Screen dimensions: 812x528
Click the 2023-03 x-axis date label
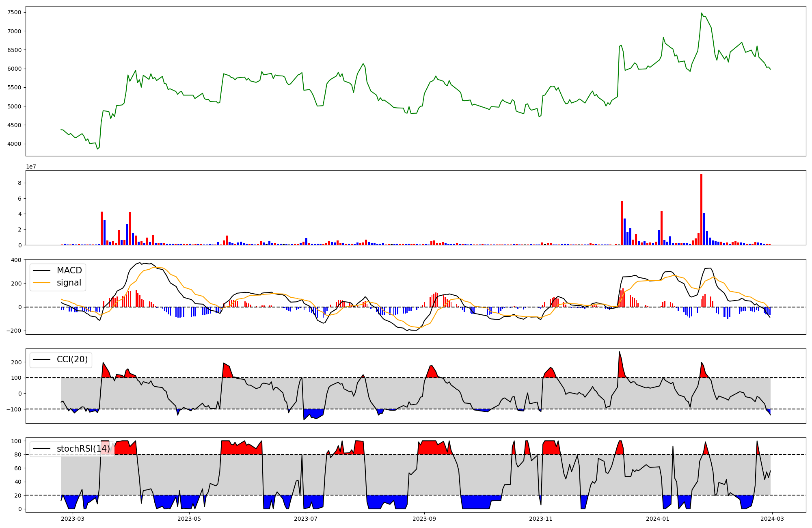73,518
